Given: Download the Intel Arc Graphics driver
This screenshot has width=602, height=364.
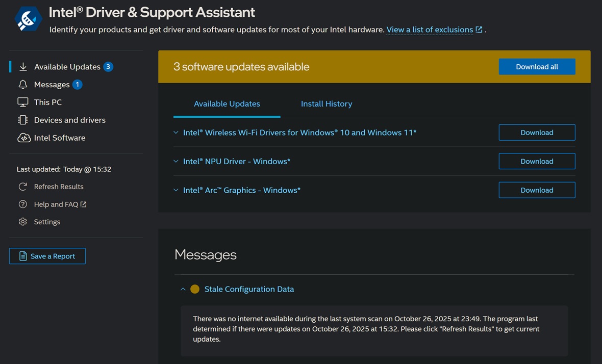Looking at the screenshot, I should click(537, 190).
